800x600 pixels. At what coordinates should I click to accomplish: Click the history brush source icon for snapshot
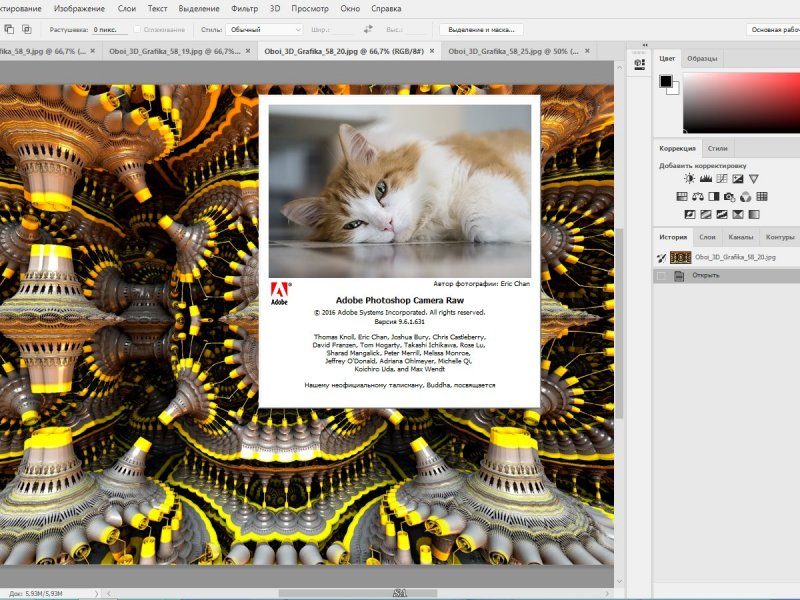[661, 258]
